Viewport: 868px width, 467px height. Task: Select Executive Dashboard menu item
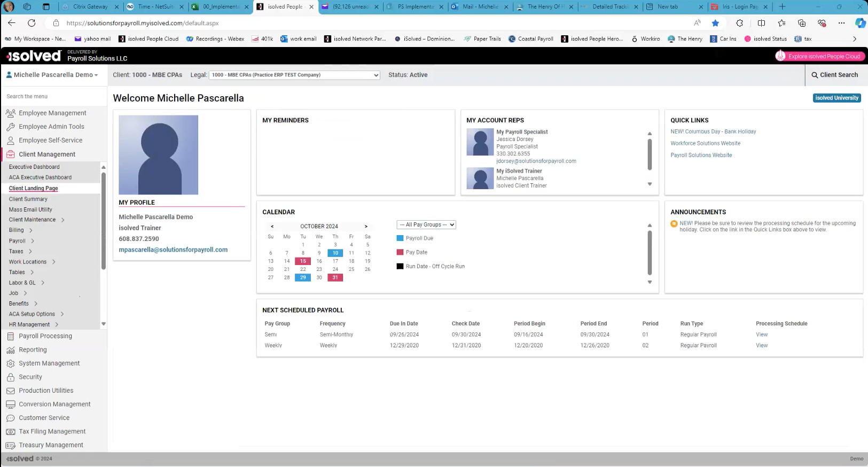(34, 167)
